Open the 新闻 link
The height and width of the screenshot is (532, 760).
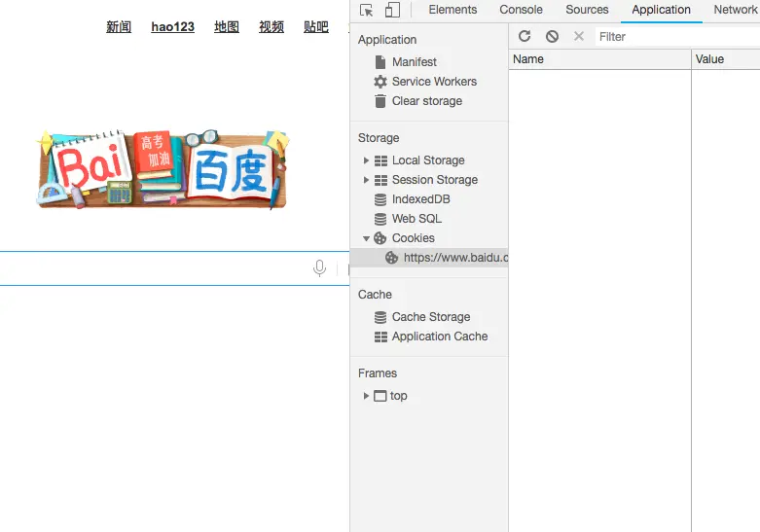(119, 26)
